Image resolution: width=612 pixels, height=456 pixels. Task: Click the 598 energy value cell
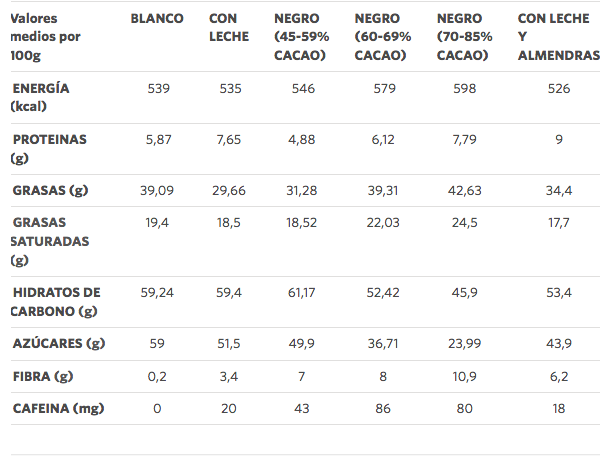click(x=464, y=89)
